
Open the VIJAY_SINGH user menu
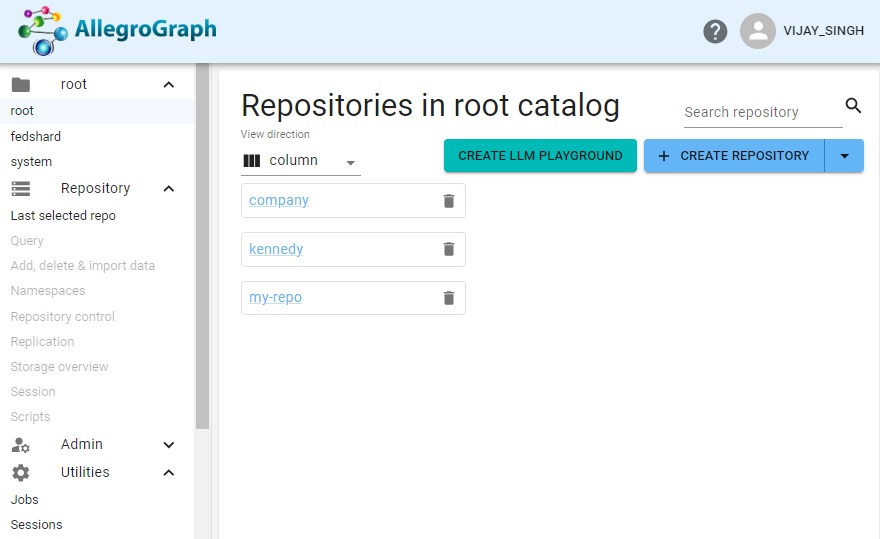[x=823, y=31]
